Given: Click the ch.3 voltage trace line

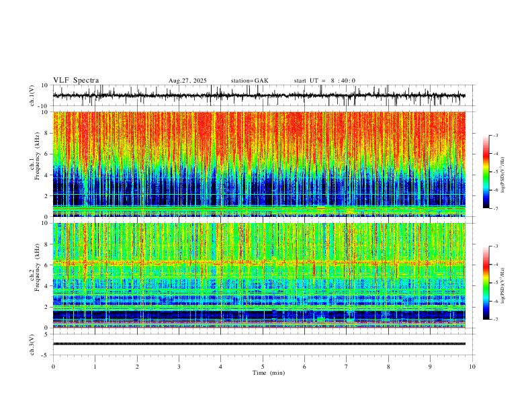Looking at the screenshot, I should click(x=259, y=344).
